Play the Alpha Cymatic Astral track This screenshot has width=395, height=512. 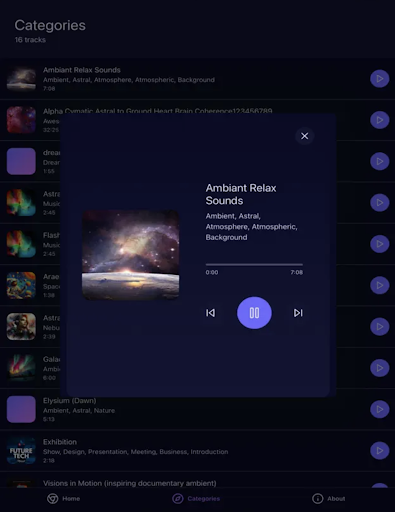(379, 120)
